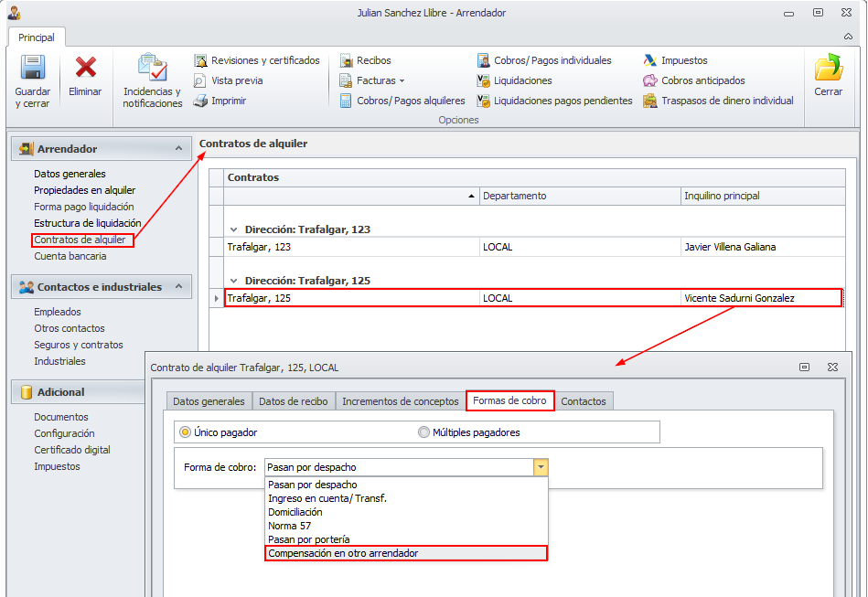Image resolution: width=868 pixels, height=597 pixels.
Task: Click the Cerrar folder icon
Action: pos(828,67)
